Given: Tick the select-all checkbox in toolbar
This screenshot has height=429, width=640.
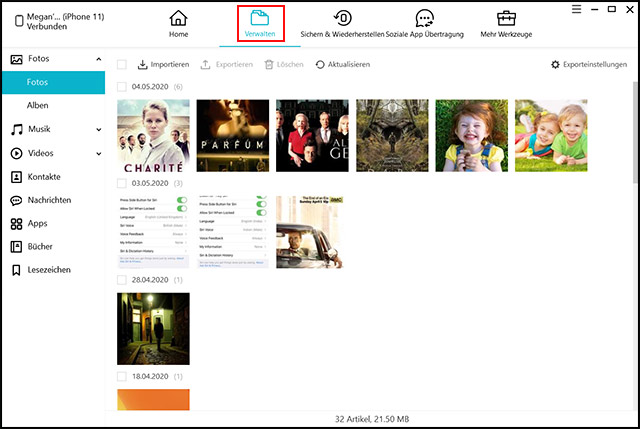Looking at the screenshot, I should [122, 64].
